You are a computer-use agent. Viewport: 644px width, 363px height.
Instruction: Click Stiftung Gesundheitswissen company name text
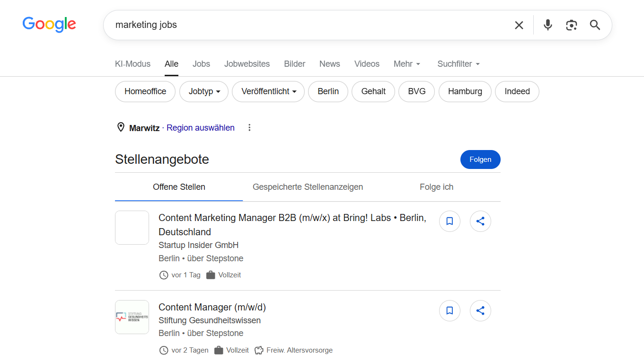[210, 320]
